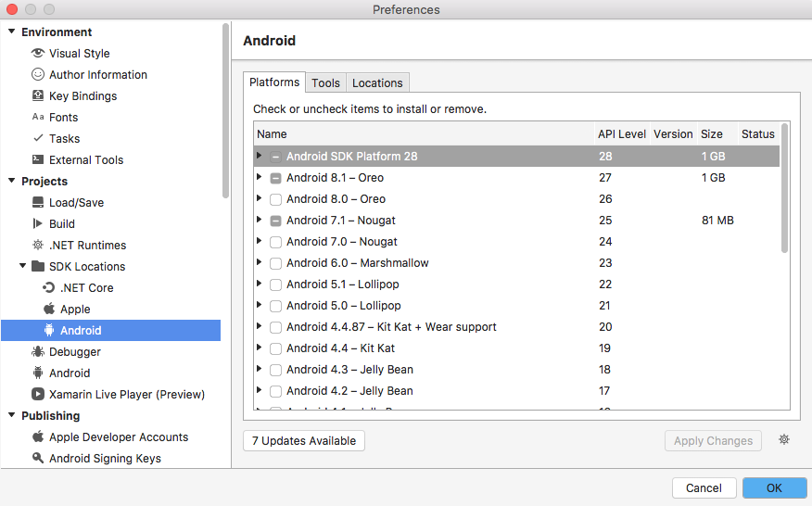Click the Apple Developer Accounts apple icon
Viewport: 812px width, 506px height.
click(38, 436)
